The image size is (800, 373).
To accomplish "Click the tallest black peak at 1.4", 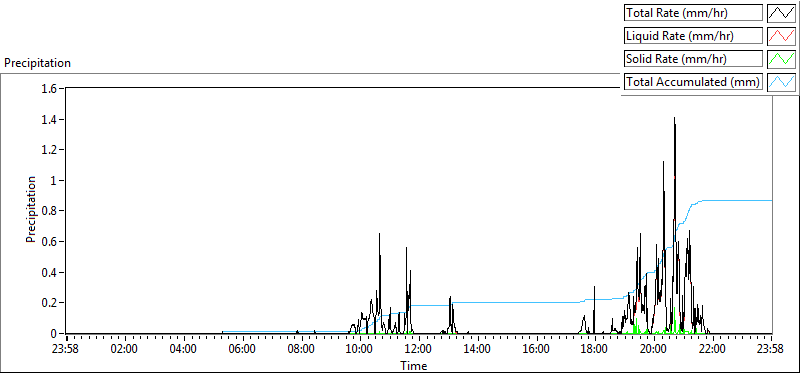I will 674,119.
